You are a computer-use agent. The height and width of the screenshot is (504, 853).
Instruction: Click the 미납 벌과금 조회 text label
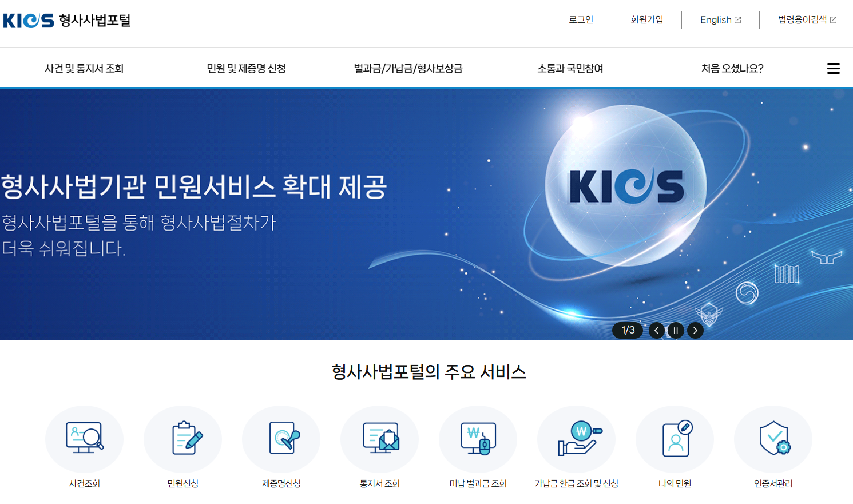(x=478, y=483)
